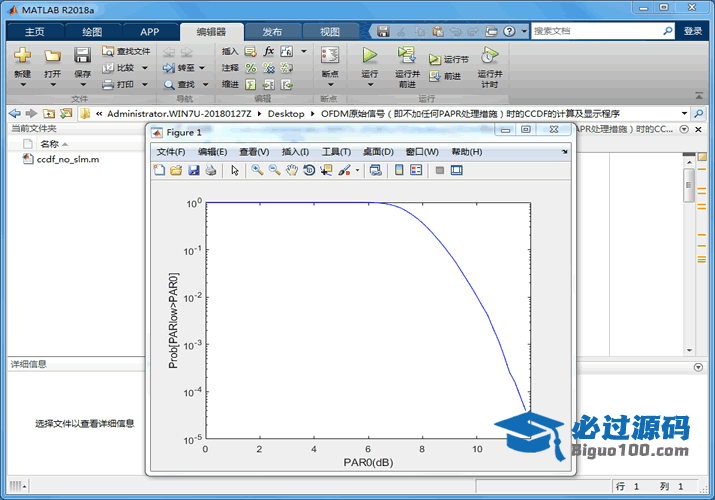Expand the 新建 (New) dropdown arrow
The width and height of the screenshot is (715, 500).
pos(22,84)
